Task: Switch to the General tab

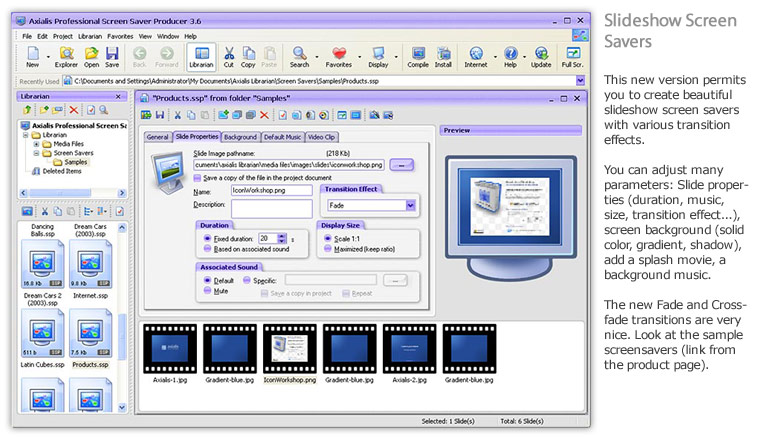Action: [158, 137]
